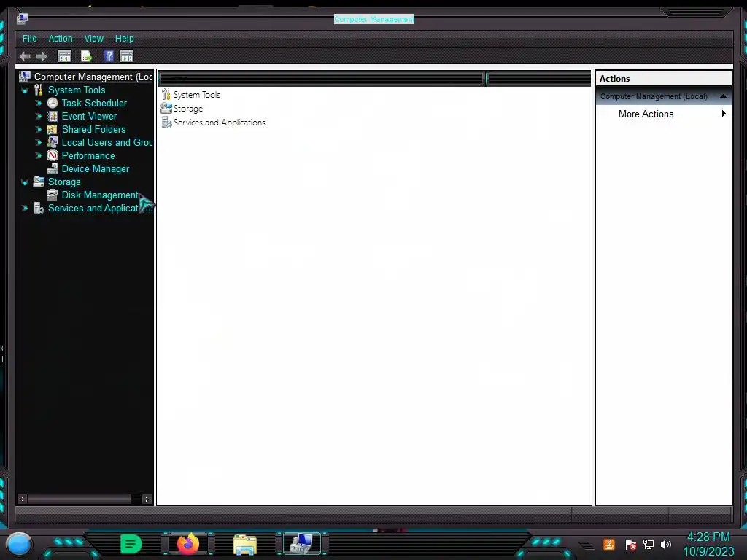Click the Performance gauge icon
Image resolution: width=747 pixels, height=560 pixels.
coord(53,156)
